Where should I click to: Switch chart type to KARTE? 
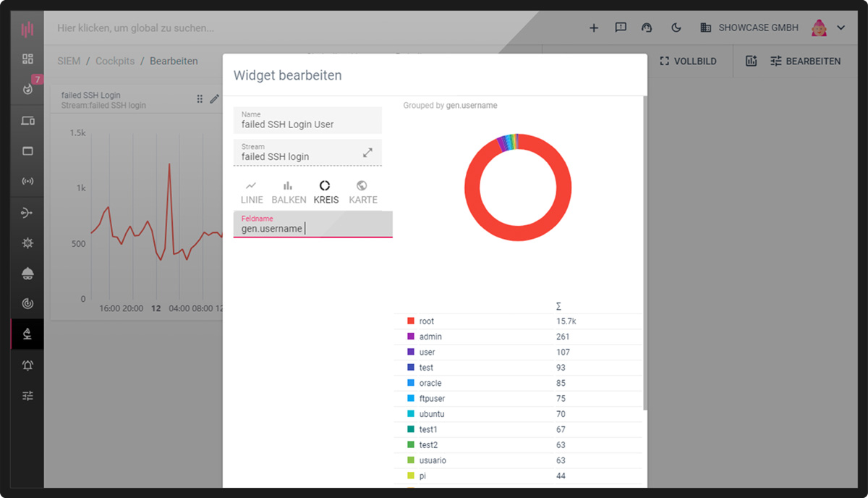pos(362,193)
